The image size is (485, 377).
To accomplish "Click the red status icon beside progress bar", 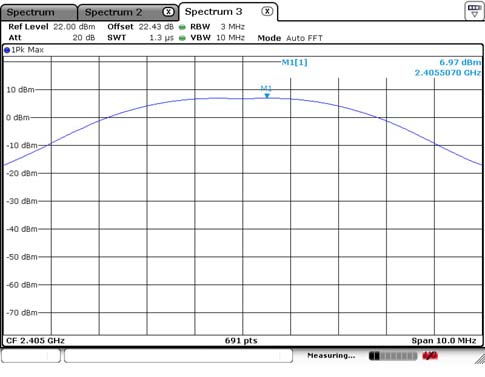I will pyautogui.click(x=430, y=356).
